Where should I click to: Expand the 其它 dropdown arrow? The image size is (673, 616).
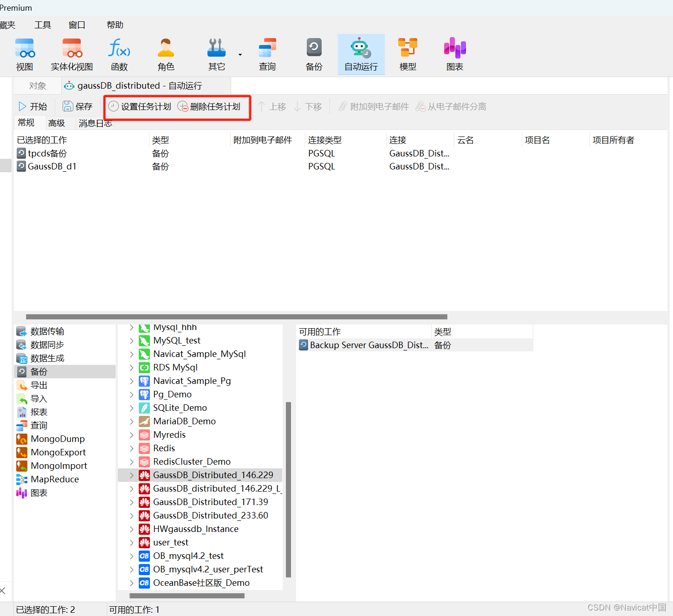tap(240, 55)
